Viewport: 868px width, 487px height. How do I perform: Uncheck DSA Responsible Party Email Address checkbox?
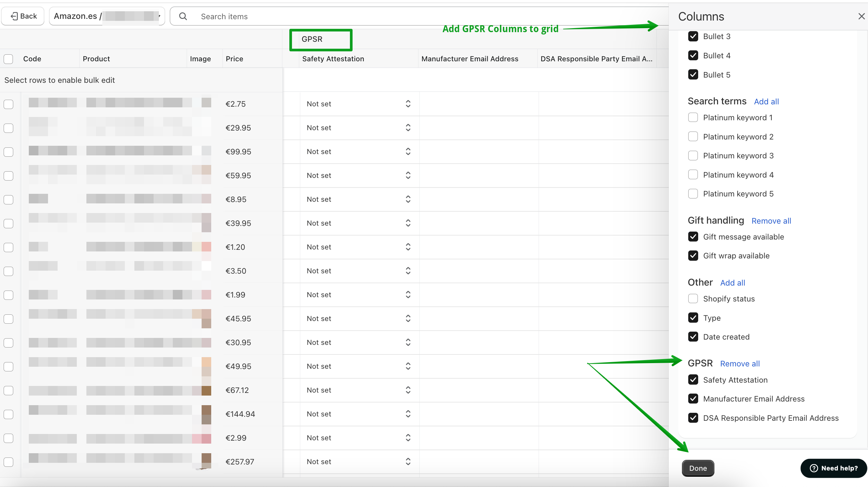693,418
